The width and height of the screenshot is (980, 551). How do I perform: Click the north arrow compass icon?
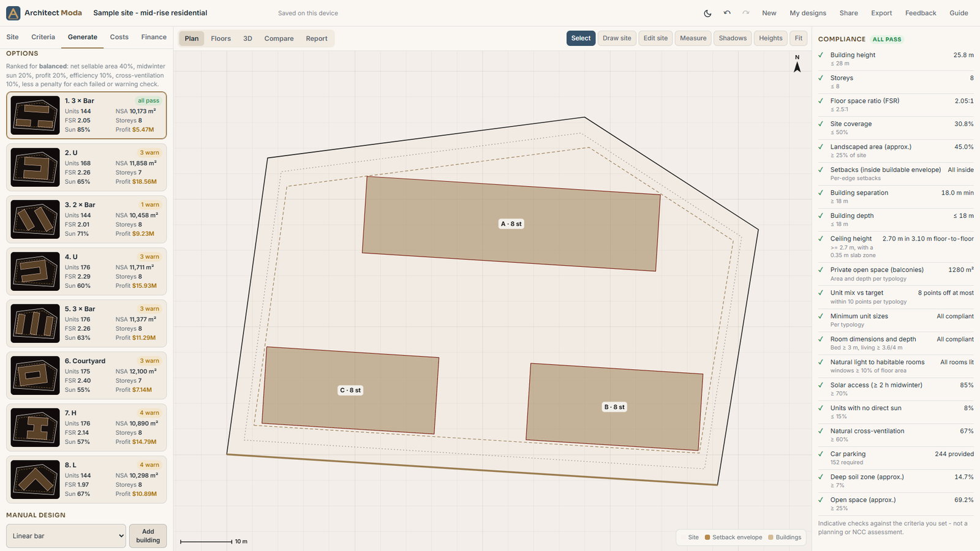click(x=797, y=64)
